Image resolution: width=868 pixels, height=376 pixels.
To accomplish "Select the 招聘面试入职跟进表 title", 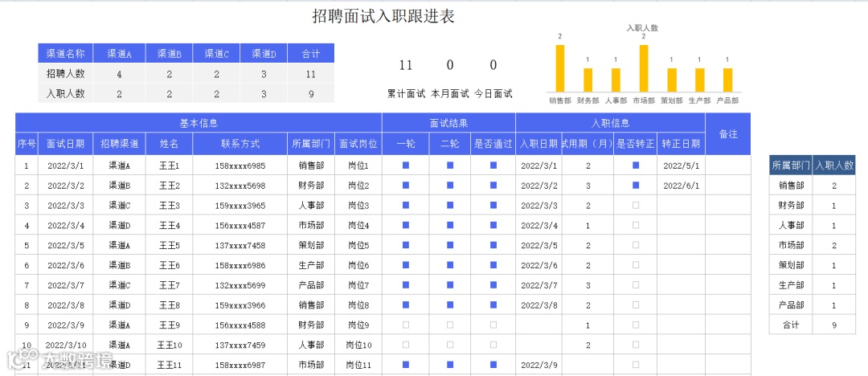I will tap(383, 17).
